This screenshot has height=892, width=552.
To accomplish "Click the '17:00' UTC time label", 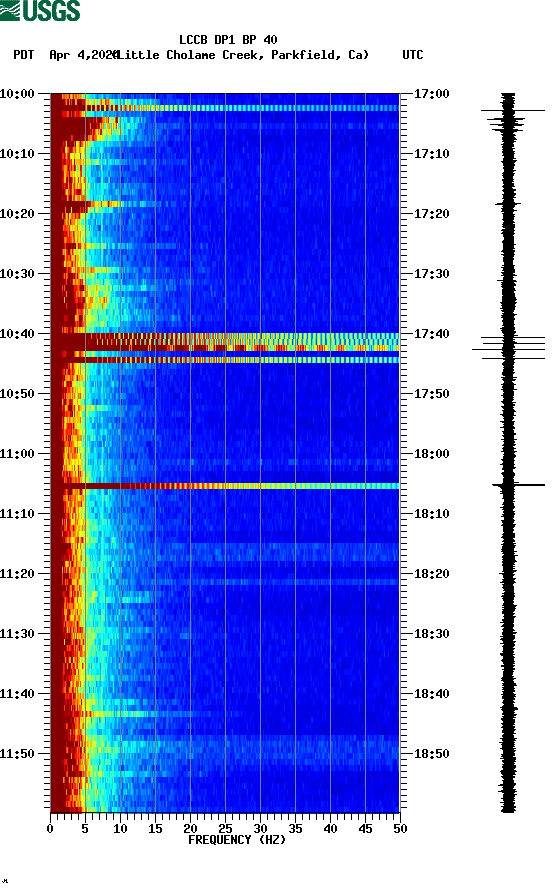I will tap(431, 93).
